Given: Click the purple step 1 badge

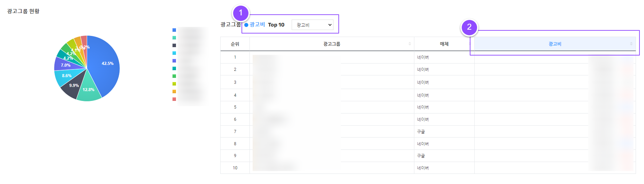Looking at the screenshot, I should (x=240, y=13).
